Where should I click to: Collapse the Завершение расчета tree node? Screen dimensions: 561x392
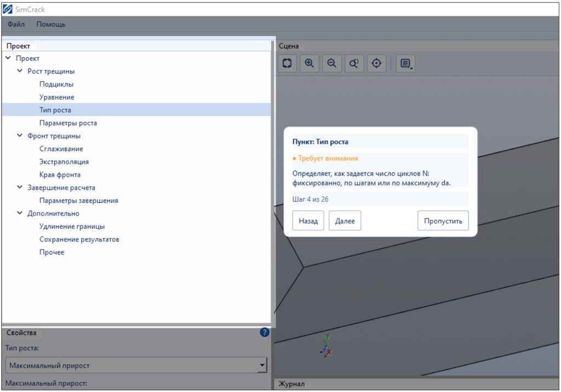pyautogui.click(x=20, y=187)
